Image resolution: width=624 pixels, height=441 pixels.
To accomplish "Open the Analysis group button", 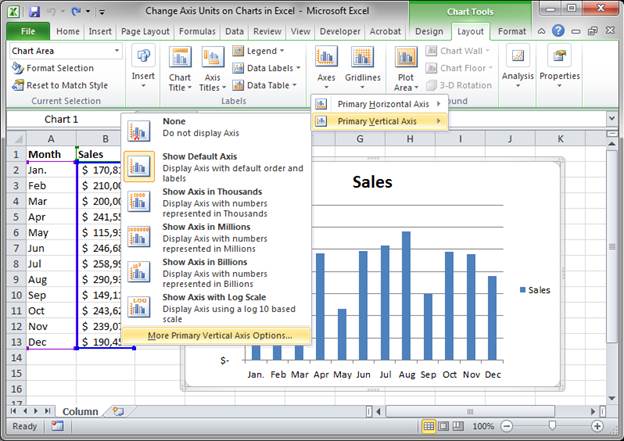I will pyautogui.click(x=517, y=67).
